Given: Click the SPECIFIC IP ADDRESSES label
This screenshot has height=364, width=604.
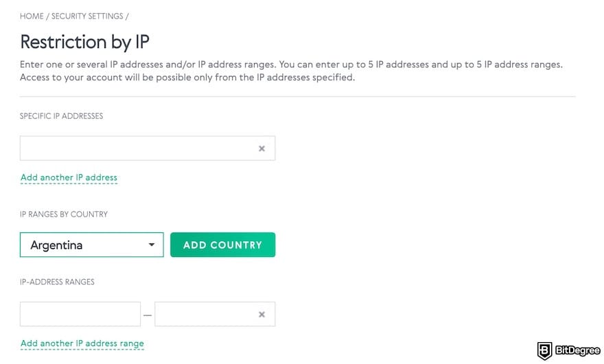Looking at the screenshot, I should (61, 117).
